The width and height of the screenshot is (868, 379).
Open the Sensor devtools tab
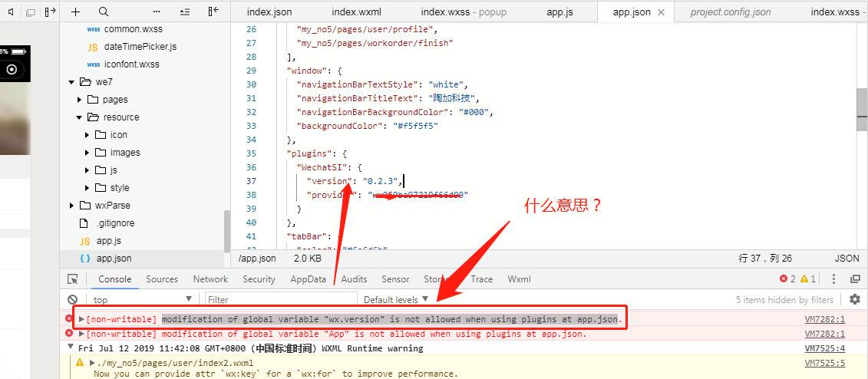395,278
